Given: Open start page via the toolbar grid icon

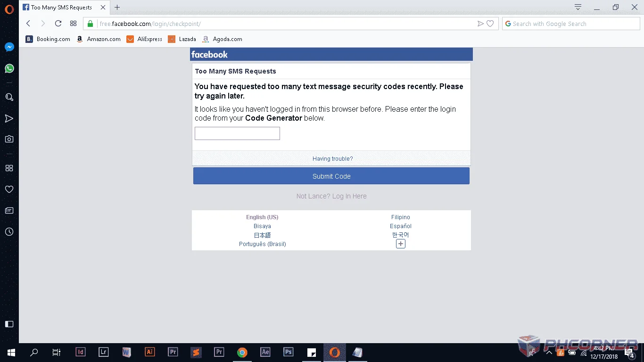Looking at the screenshot, I should 73,24.
